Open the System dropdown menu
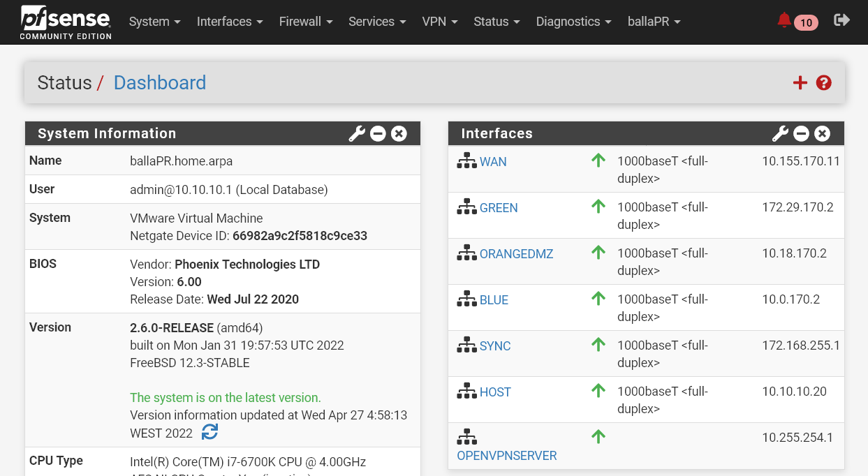 click(154, 22)
